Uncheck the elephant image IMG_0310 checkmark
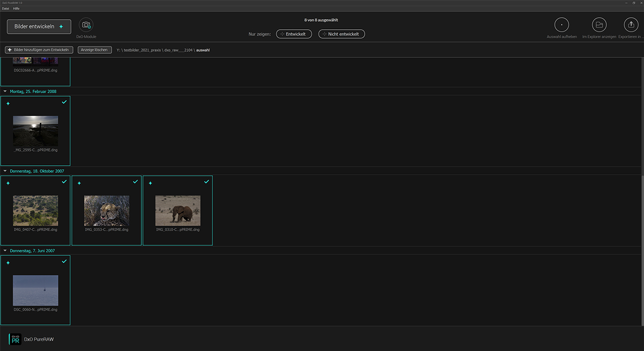This screenshot has width=644, height=351. tap(206, 182)
